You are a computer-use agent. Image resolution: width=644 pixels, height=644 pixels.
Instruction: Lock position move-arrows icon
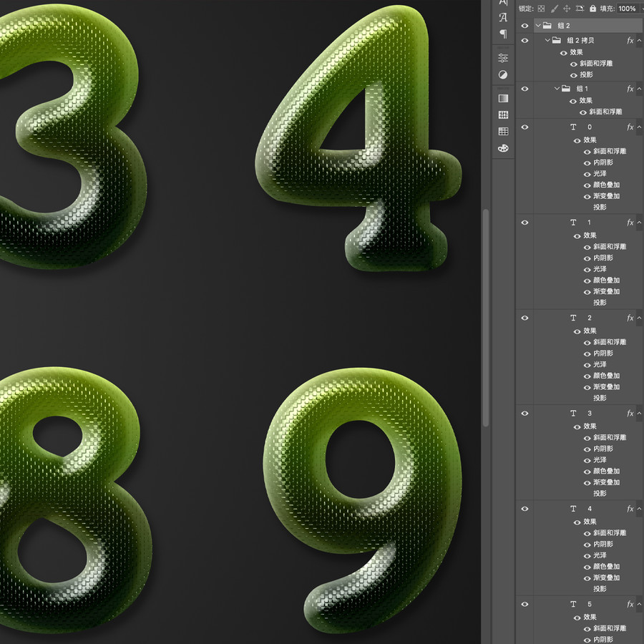(567, 9)
